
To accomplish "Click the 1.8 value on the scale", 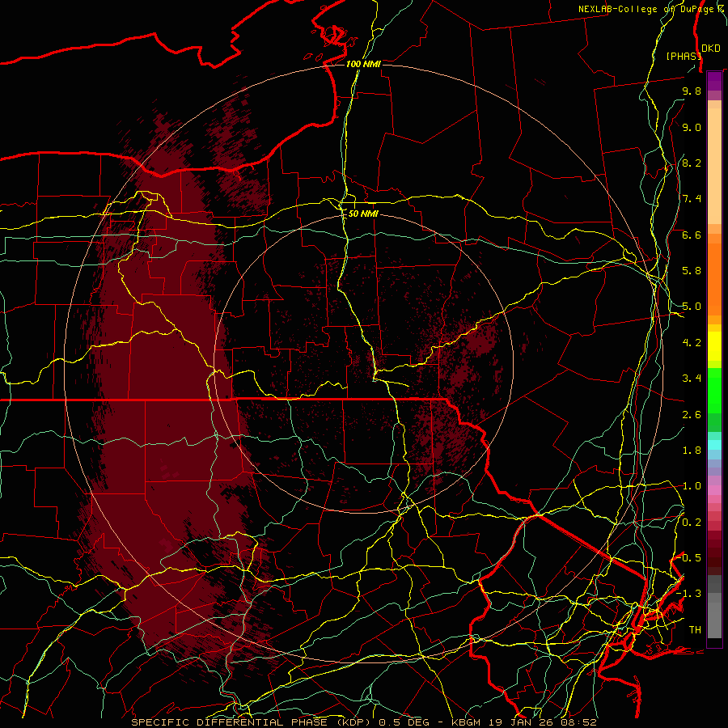I will [x=692, y=451].
